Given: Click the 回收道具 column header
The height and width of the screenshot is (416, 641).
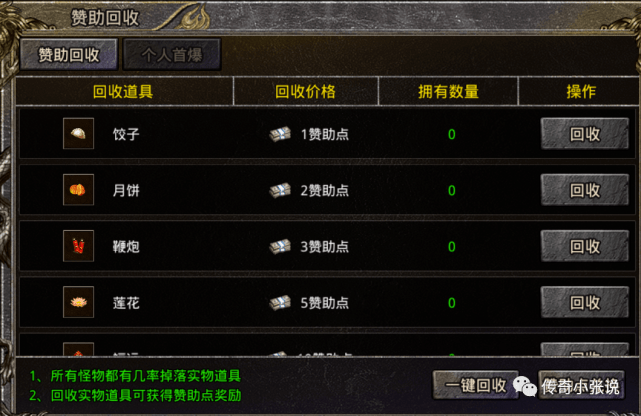Looking at the screenshot, I should [123, 91].
